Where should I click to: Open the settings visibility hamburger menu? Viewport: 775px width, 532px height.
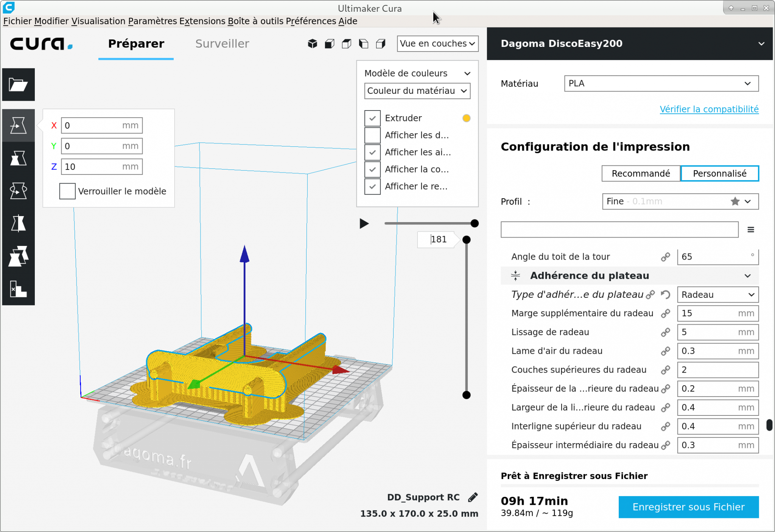[751, 230]
